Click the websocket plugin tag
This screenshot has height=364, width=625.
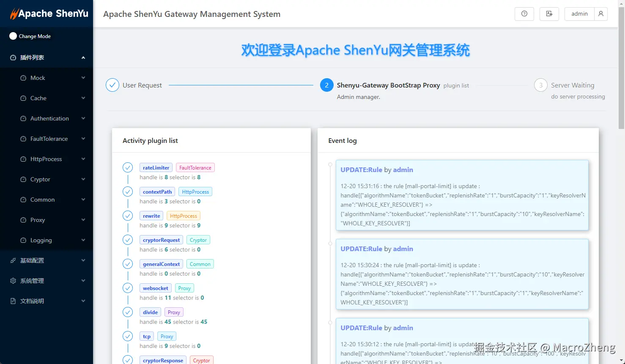tap(156, 288)
